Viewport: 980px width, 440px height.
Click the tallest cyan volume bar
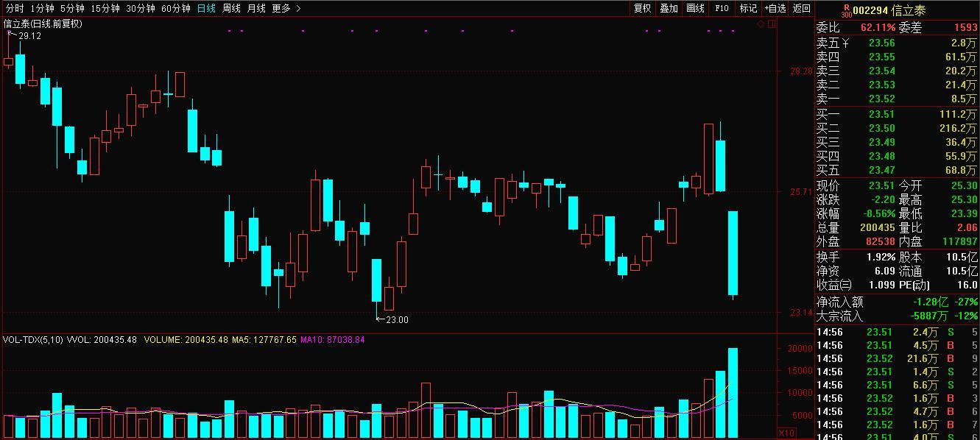(733, 392)
